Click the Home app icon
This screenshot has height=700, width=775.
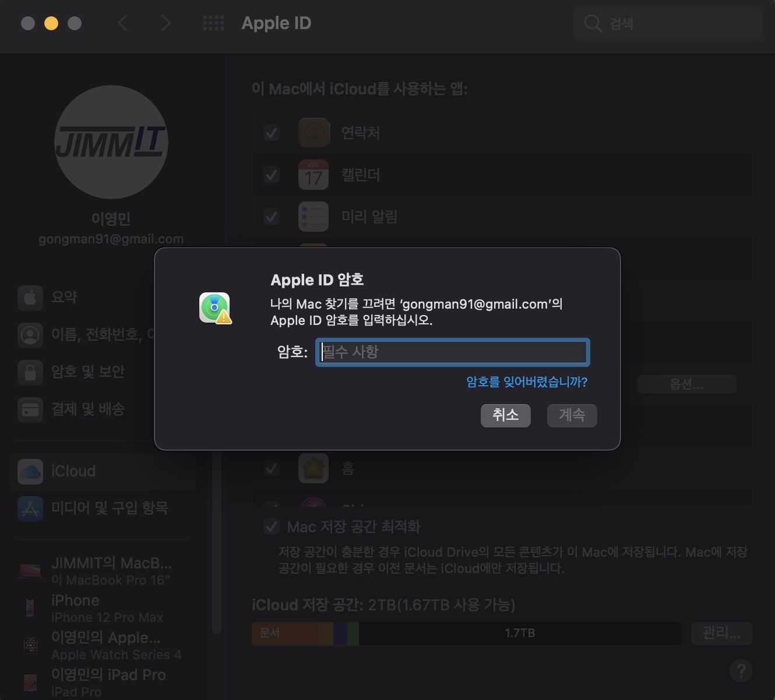coord(313,468)
